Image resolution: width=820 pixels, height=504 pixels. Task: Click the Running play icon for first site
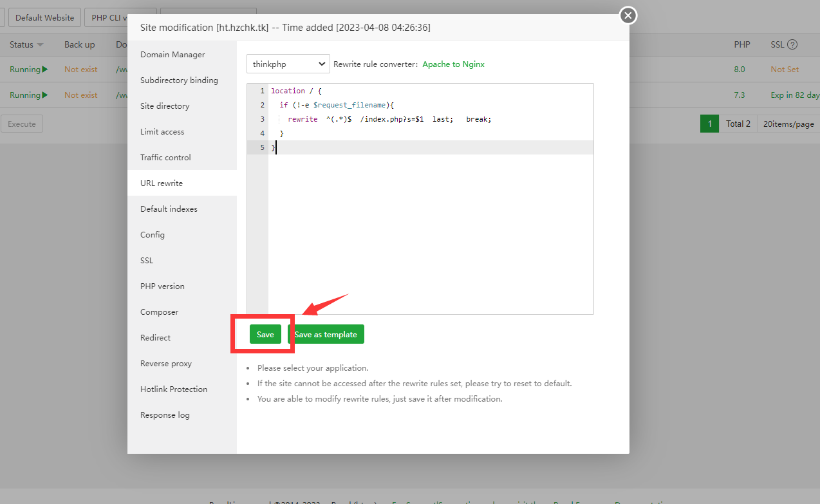pyautogui.click(x=45, y=69)
